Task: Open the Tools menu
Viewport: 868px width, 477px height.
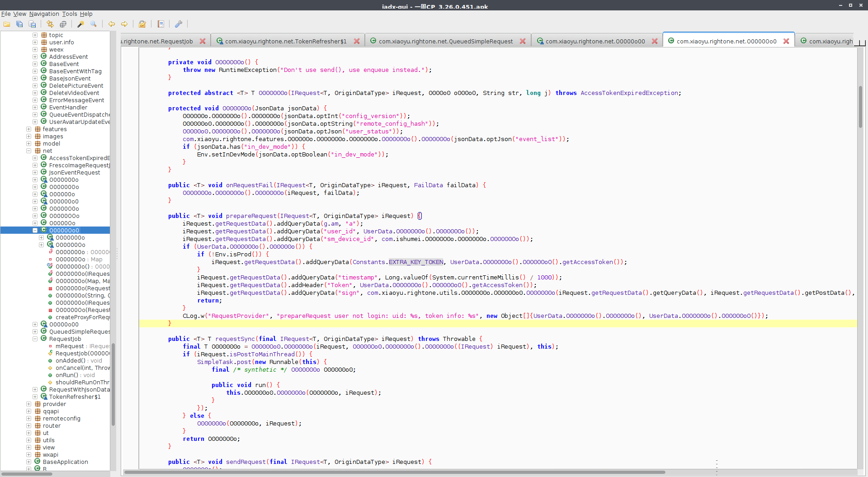Action: [69, 14]
